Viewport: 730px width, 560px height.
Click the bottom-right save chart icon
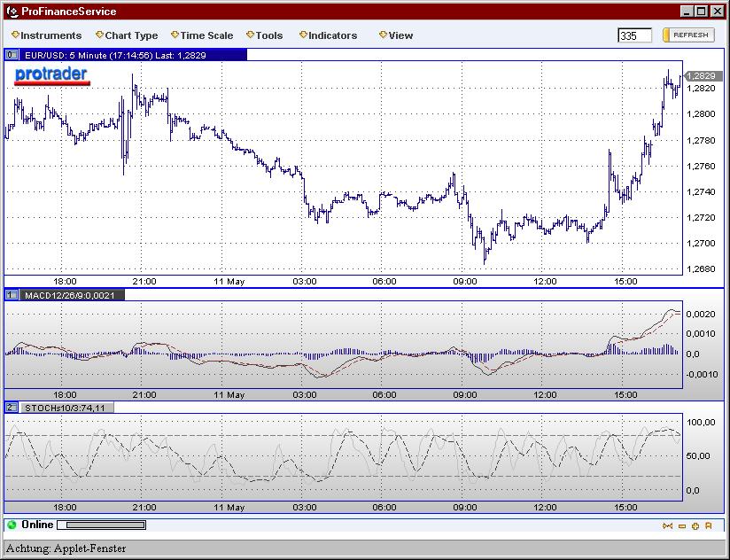pos(709,526)
